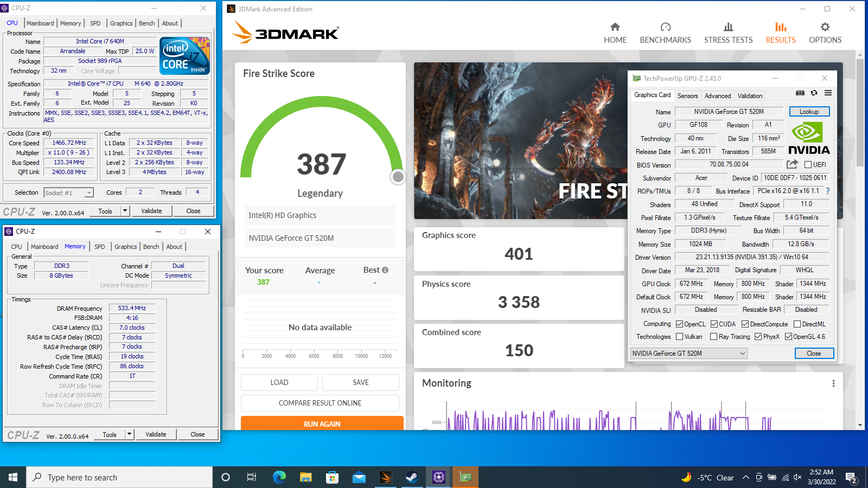Screen dimensions: 868x488
Task: Open File Explorer from taskbar
Action: coord(305,477)
